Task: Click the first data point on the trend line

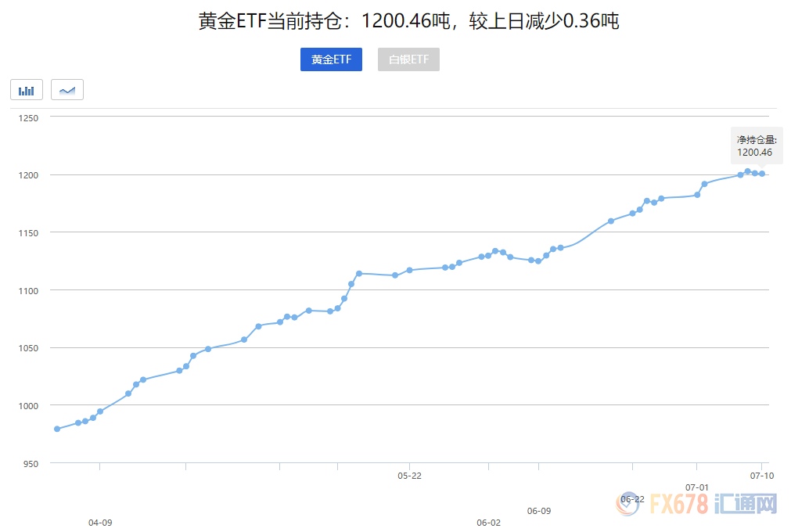Action: pos(56,429)
